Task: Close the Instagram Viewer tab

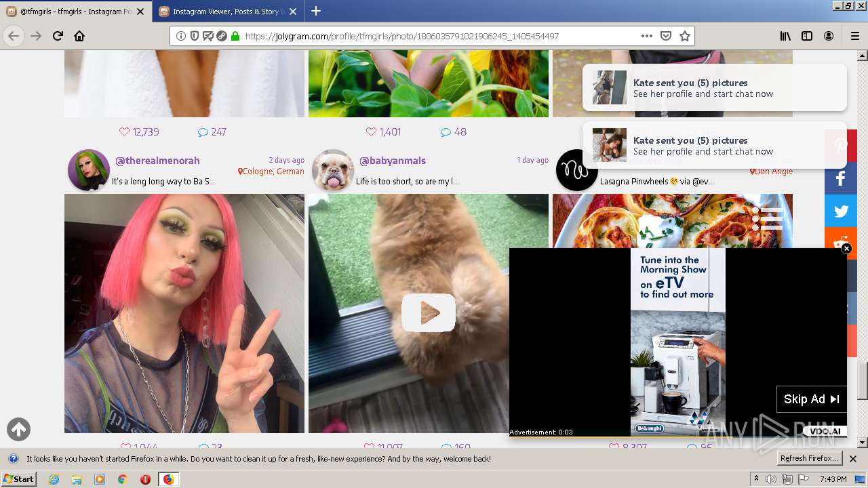Action: coord(294,12)
